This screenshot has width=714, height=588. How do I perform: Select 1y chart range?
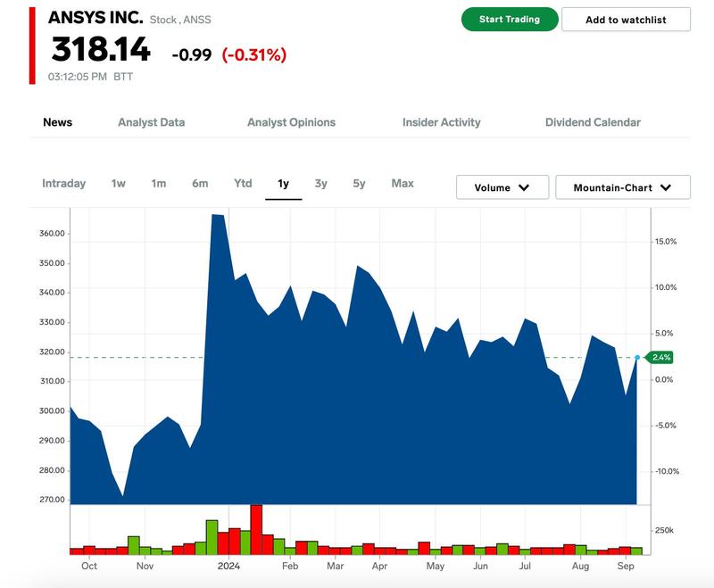tap(283, 184)
